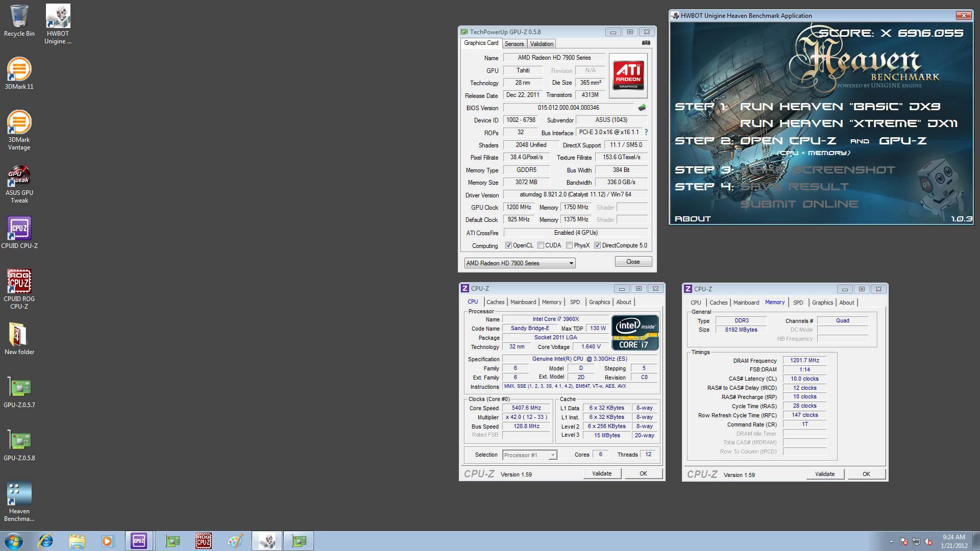Viewport: 980px width, 551px height.
Task: Click the Close button in GPU-Z
Action: tap(633, 262)
